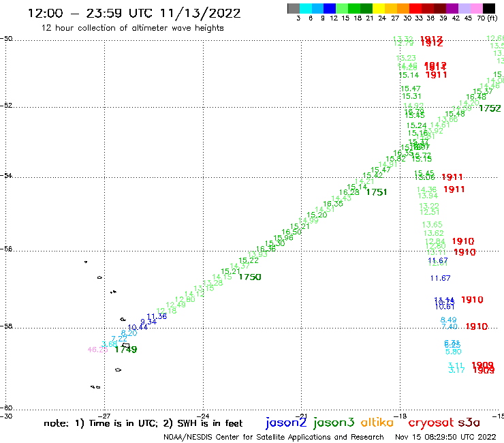Click the latitude axis label -56
This screenshot has height=443, width=504.
(6, 249)
